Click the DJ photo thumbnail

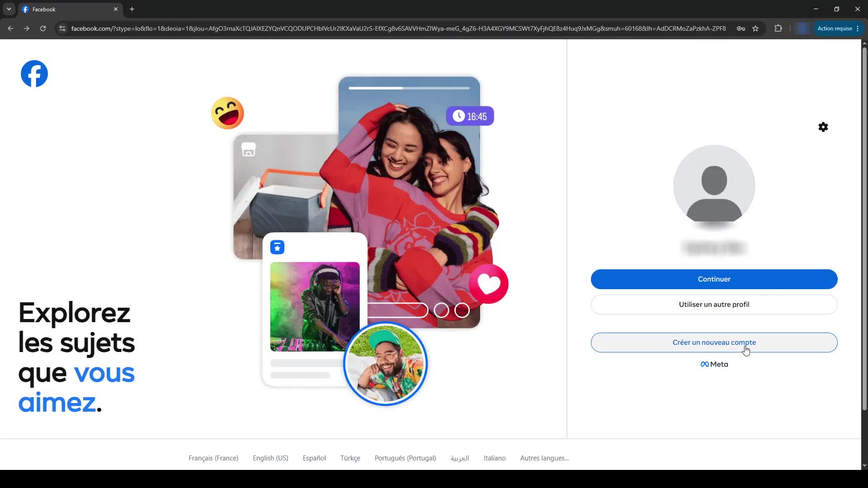(315, 307)
